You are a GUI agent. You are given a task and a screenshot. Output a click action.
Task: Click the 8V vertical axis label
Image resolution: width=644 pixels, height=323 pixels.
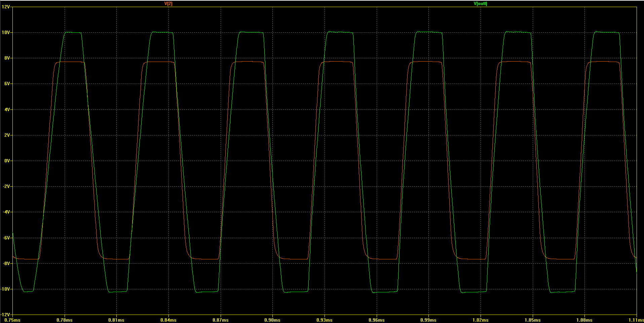[7, 58]
